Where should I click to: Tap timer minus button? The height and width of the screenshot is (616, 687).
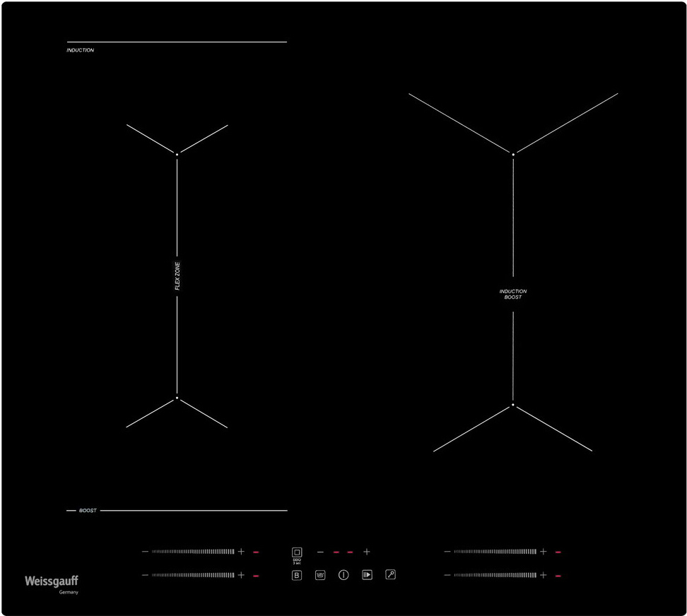click(x=320, y=552)
